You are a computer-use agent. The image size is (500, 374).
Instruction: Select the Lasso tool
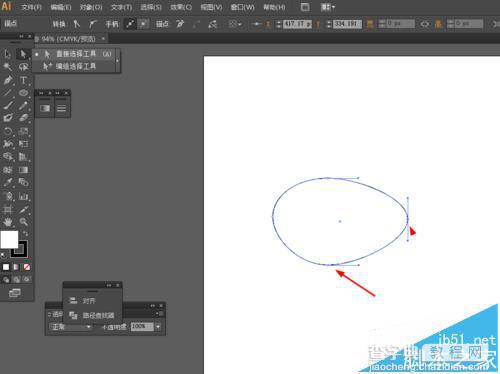tap(23, 67)
